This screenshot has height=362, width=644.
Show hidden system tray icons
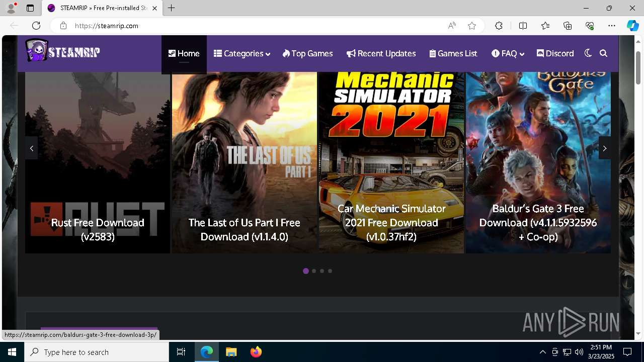coord(542,352)
